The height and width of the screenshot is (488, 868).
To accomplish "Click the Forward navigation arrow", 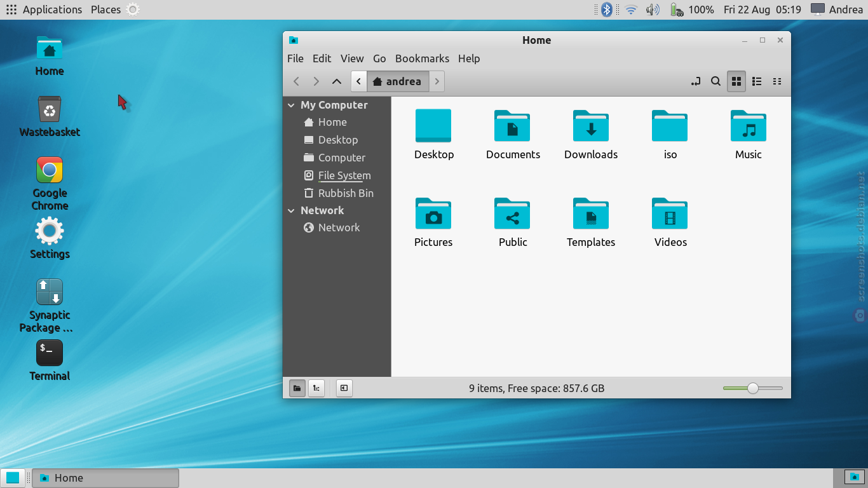I will click(316, 81).
